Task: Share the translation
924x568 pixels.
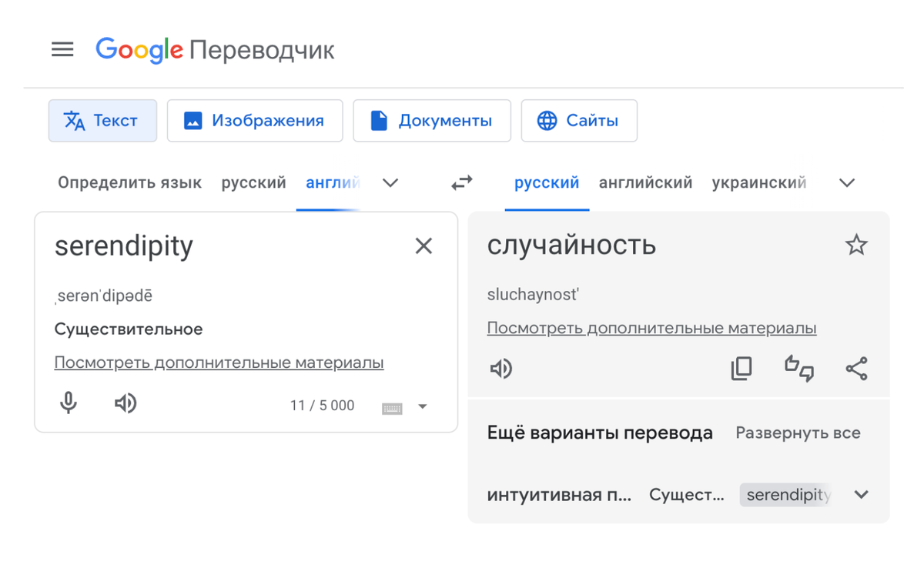Action: coord(856,369)
